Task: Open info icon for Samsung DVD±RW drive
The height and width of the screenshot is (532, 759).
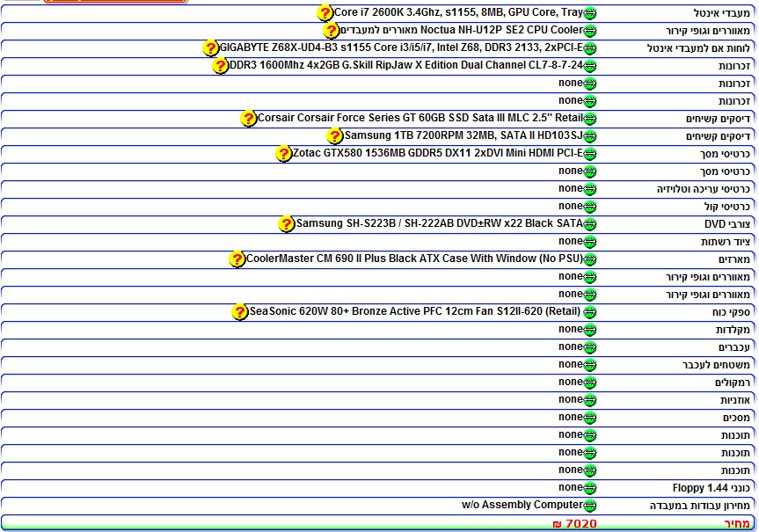Action: (287, 224)
